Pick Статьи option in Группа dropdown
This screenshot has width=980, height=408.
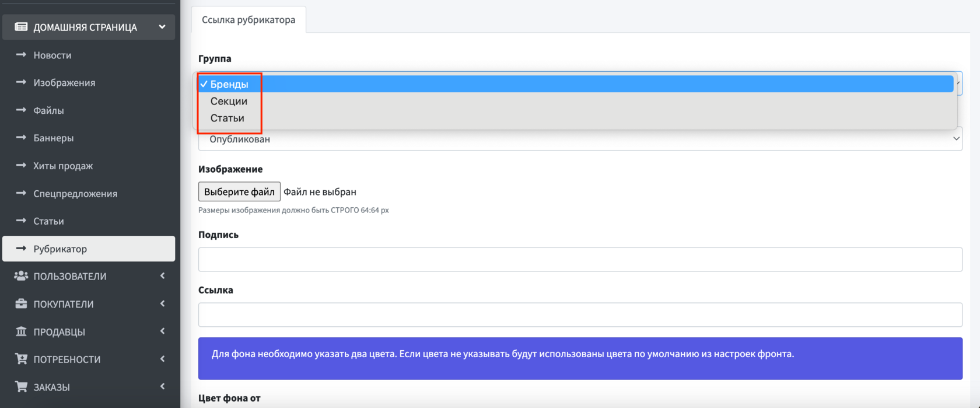coord(228,118)
